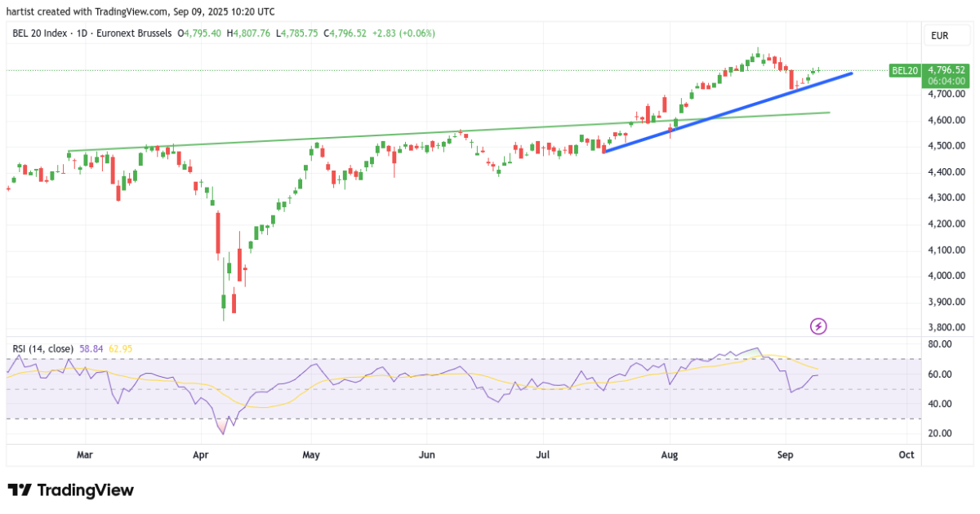Image resolution: width=980 pixels, height=514 pixels.
Task: Open the BEL 20 Index symbol name
Action: 39,33
